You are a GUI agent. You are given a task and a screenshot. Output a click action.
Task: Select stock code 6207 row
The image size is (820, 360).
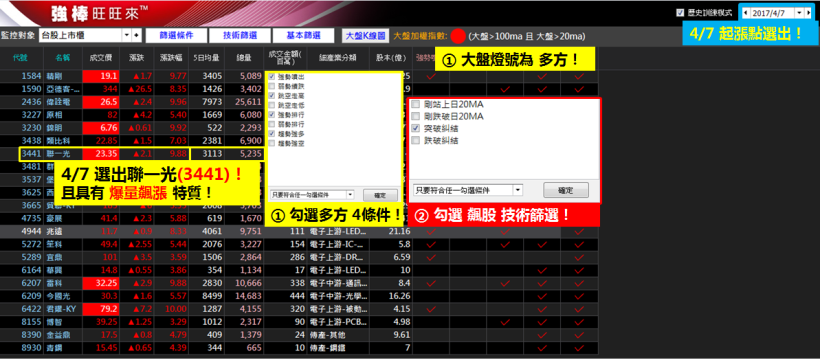tap(300, 283)
